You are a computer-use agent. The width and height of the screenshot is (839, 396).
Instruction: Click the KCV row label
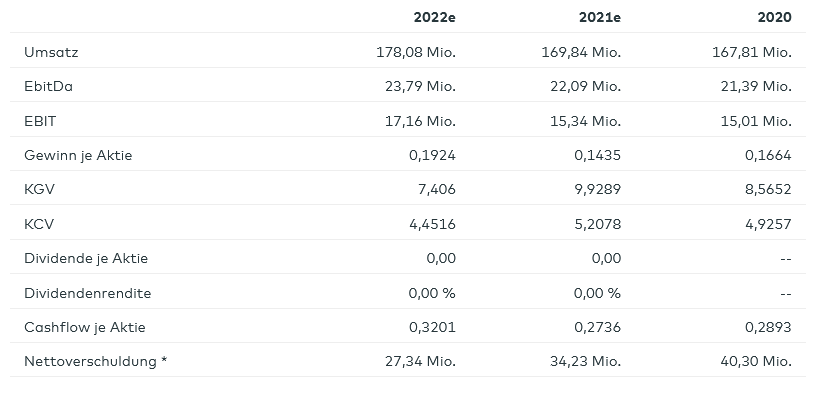(x=39, y=224)
